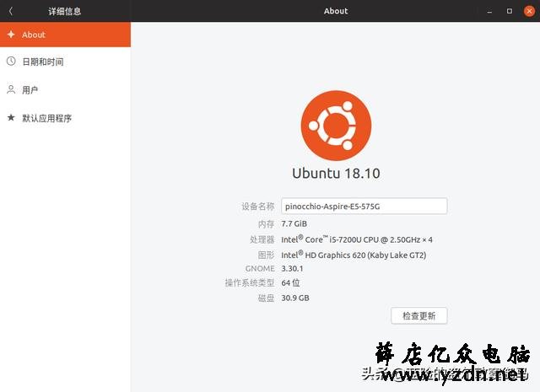
Task: Select the About sidebar item
Action: [65, 35]
